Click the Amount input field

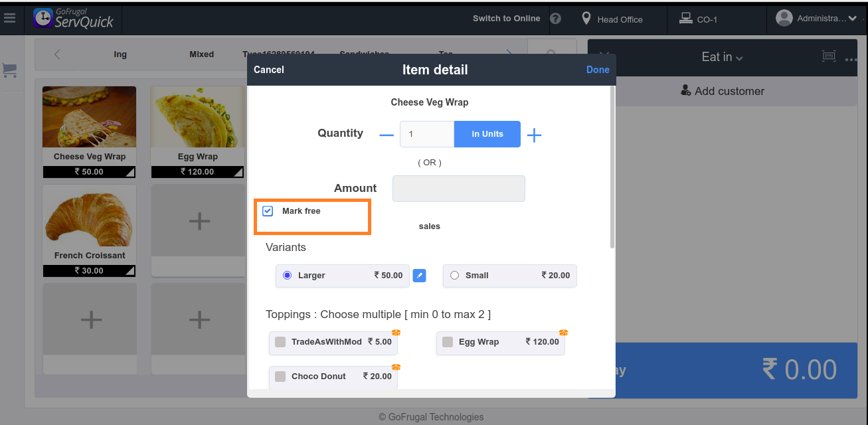459,189
